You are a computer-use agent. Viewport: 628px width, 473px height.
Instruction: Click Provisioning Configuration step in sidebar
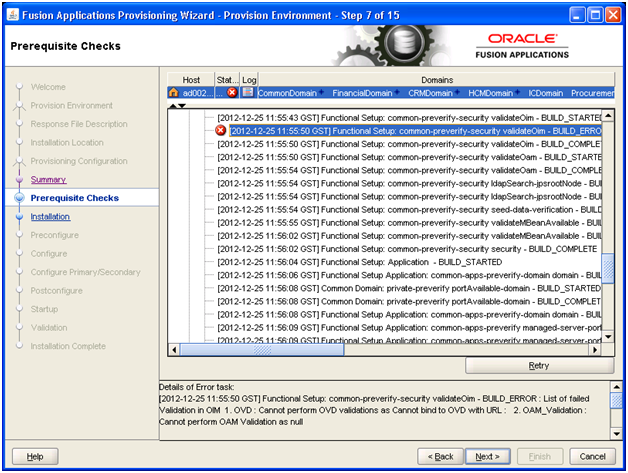79,161
